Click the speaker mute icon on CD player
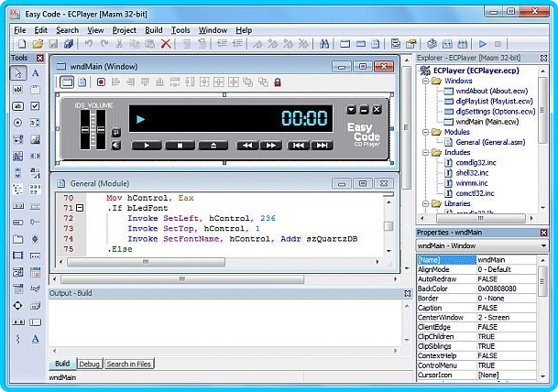 (116, 145)
